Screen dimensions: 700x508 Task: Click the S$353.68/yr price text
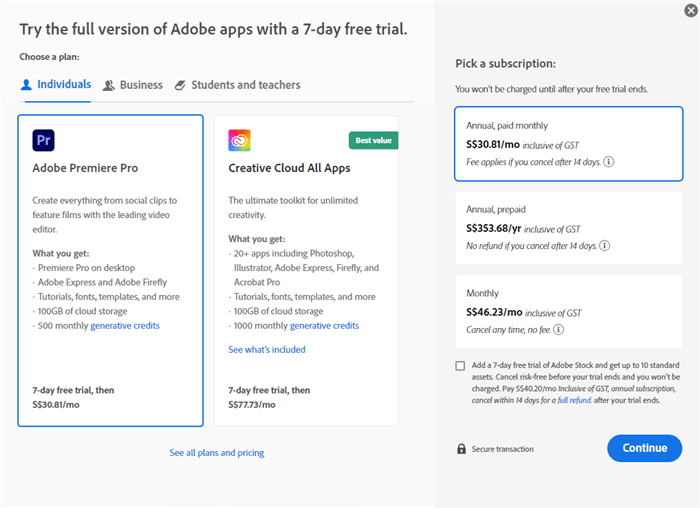[493, 229]
